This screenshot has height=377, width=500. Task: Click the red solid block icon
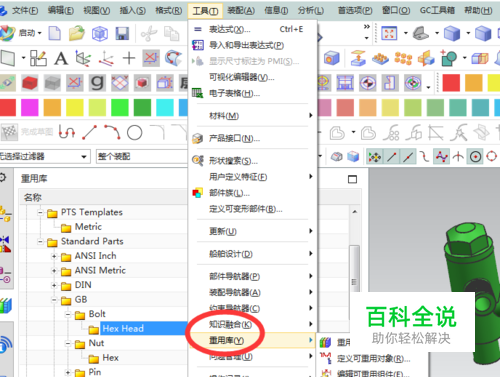30,82
